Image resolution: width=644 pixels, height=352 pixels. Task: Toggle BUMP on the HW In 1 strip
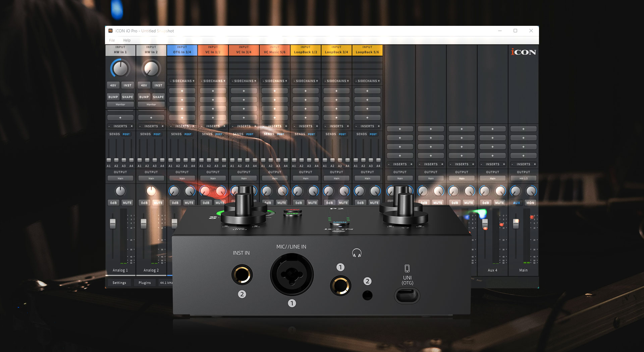113,97
